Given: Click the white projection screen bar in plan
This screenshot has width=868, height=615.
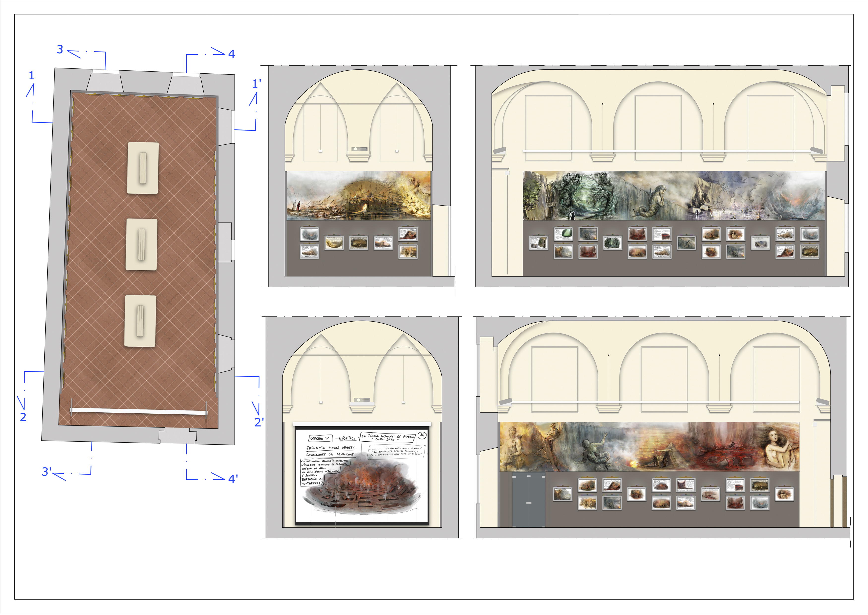Looking at the screenshot, I should tap(139, 411).
